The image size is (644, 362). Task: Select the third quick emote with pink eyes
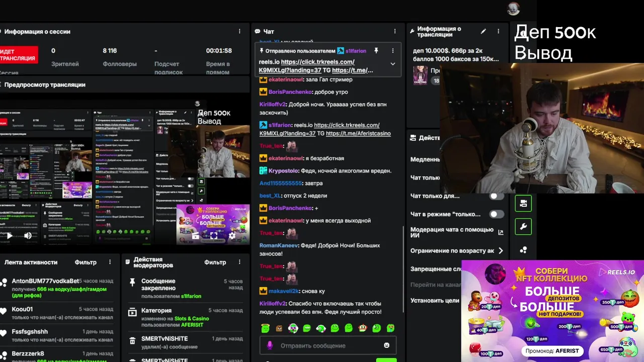293,328
